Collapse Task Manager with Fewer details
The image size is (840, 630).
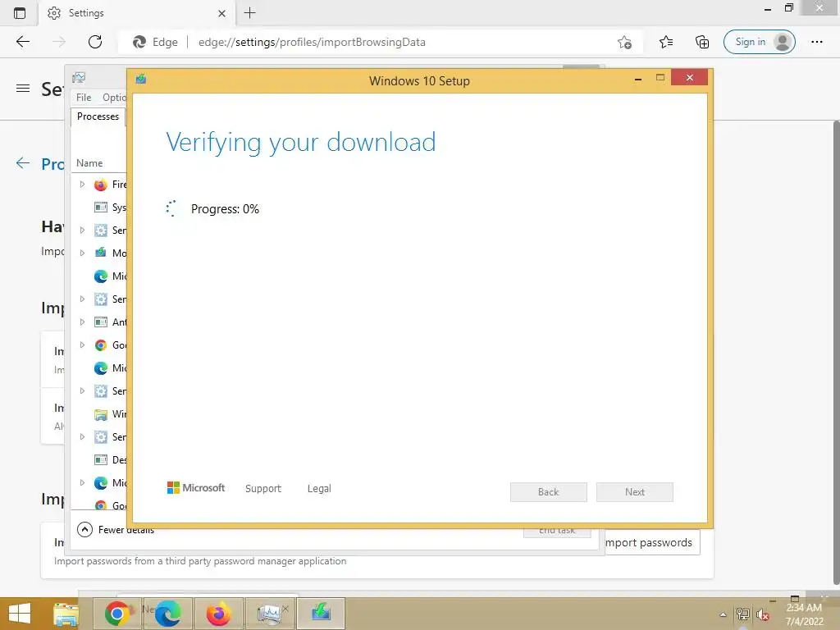pyautogui.click(x=116, y=530)
